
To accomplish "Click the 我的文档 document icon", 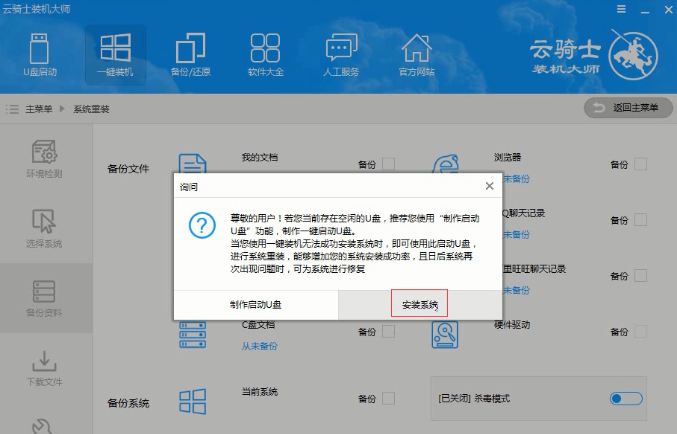I will (193, 164).
